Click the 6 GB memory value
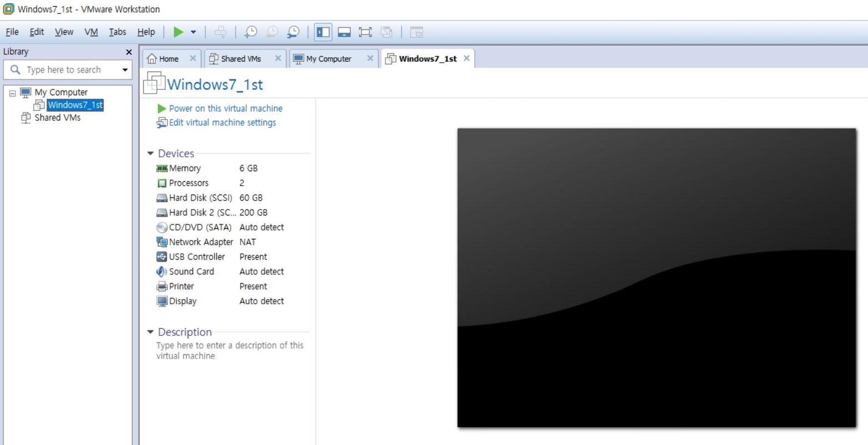Viewport: 868px width, 445px height. point(248,168)
